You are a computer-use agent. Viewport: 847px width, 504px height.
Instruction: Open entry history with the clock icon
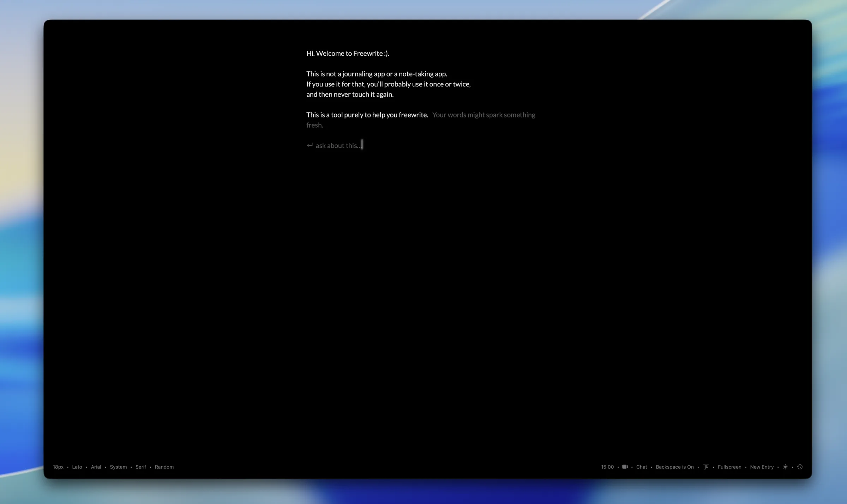pyautogui.click(x=800, y=467)
